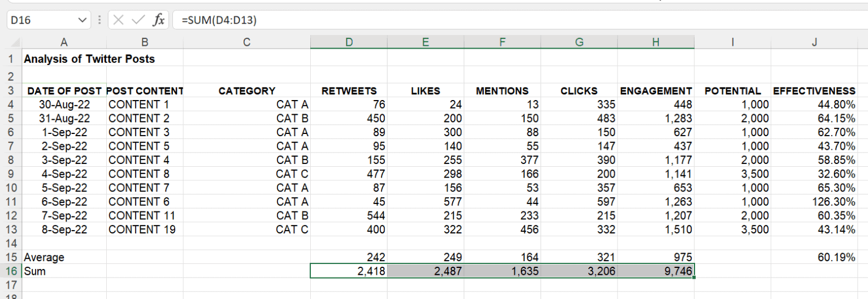The image size is (868, 299).
Task: Click the Cancel X in formula bar
Action: coord(118,20)
